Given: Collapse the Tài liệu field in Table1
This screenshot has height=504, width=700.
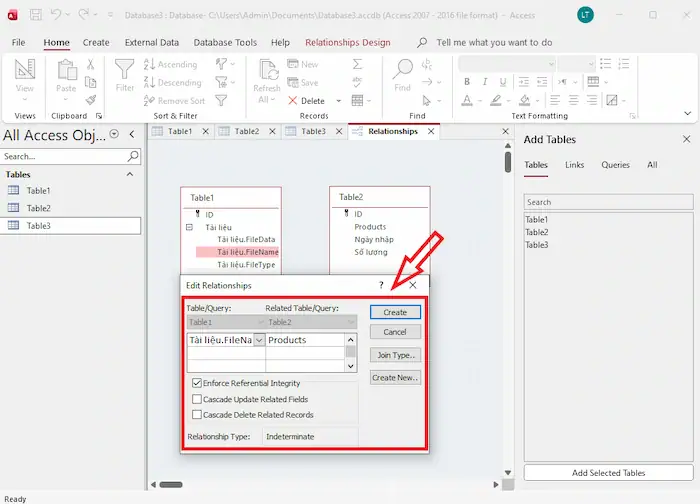Looking at the screenshot, I should click(189, 228).
